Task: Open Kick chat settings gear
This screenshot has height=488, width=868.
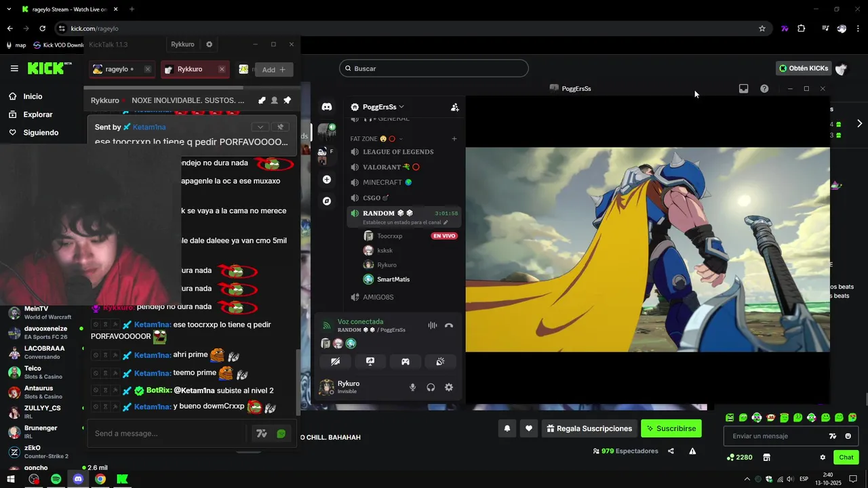Action: tap(823, 457)
